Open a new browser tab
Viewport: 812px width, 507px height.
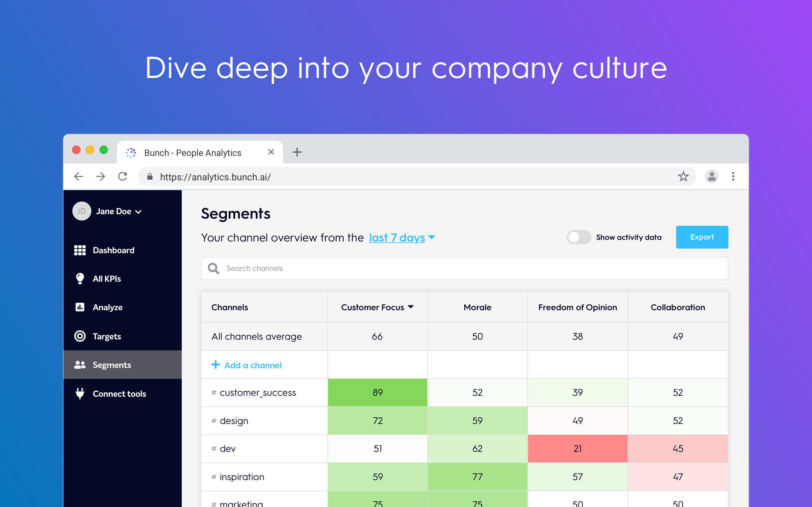pos(297,152)
